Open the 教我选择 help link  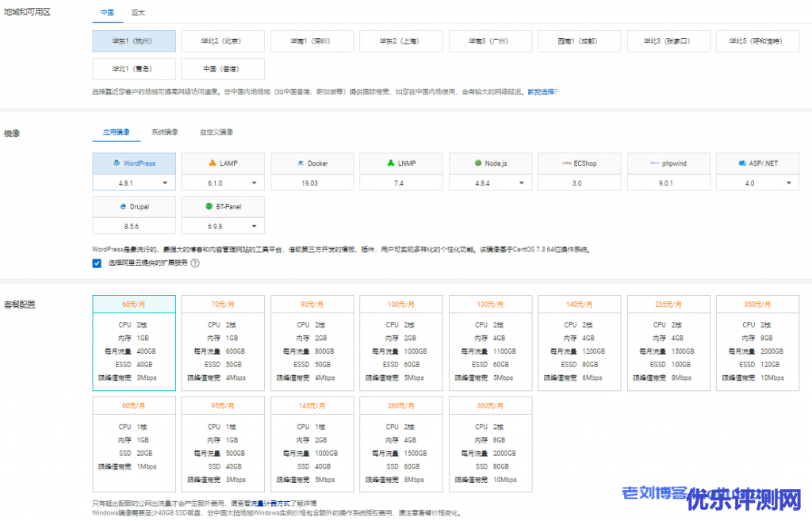point(542,92)
